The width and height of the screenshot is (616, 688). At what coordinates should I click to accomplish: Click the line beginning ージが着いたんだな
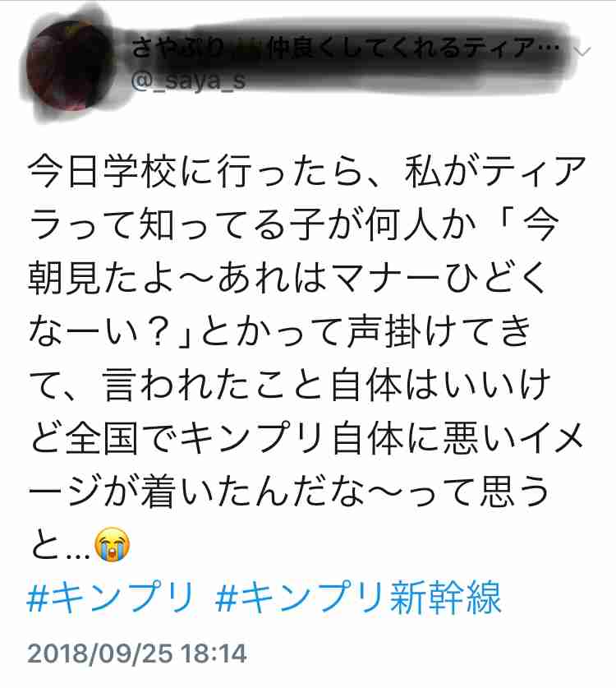pos(289,492)
